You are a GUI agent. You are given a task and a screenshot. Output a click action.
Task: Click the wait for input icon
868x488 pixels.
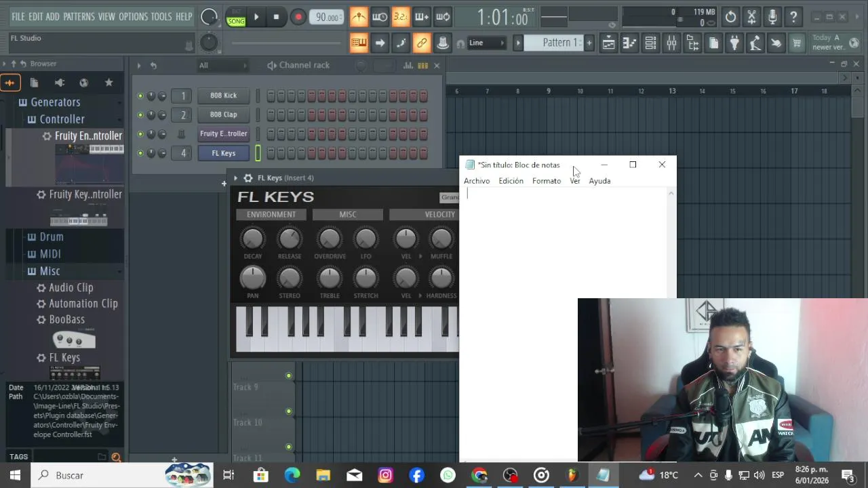pos(380,17)
